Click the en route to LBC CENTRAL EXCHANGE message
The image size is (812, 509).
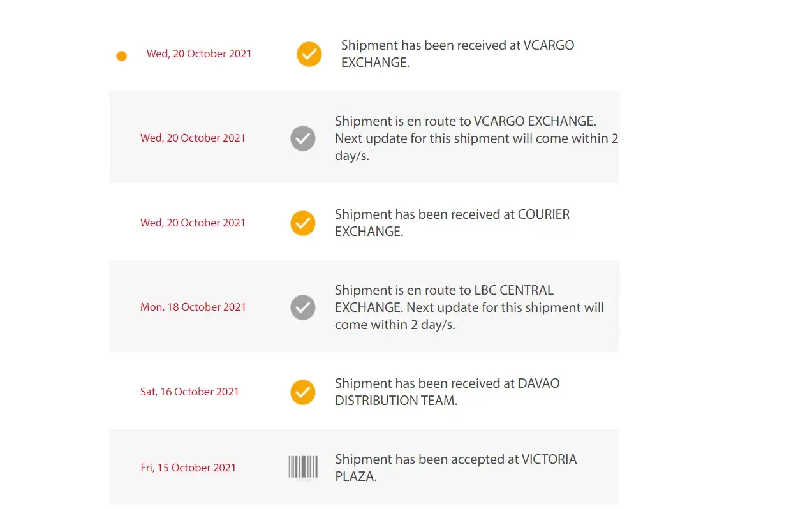[469, 307]
